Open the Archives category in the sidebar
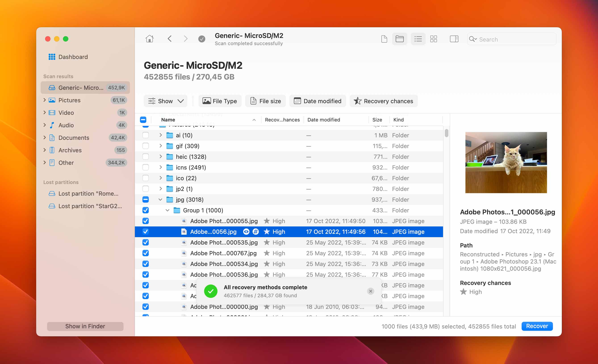Viewport: 598px width, 364px height. coord(86,150)
